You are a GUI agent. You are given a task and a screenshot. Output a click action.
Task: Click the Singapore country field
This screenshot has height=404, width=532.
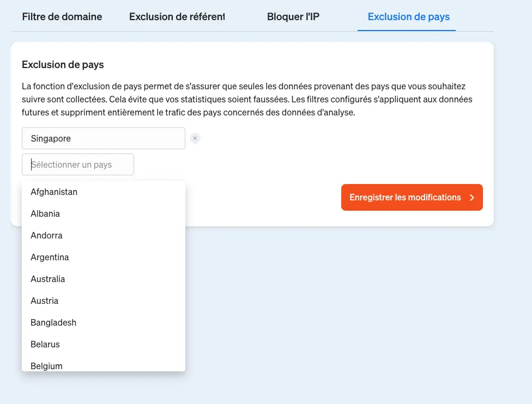coord(104,138)
